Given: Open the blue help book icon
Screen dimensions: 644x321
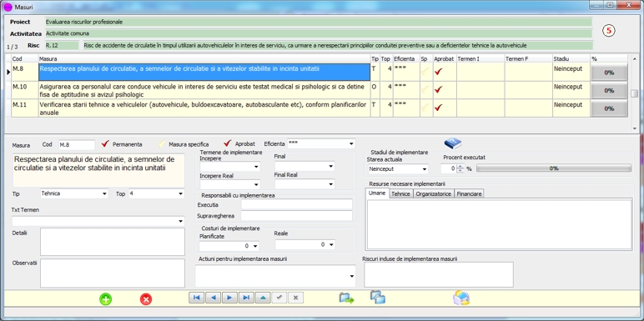Looking at the screenshot, I should pos(453,143).
